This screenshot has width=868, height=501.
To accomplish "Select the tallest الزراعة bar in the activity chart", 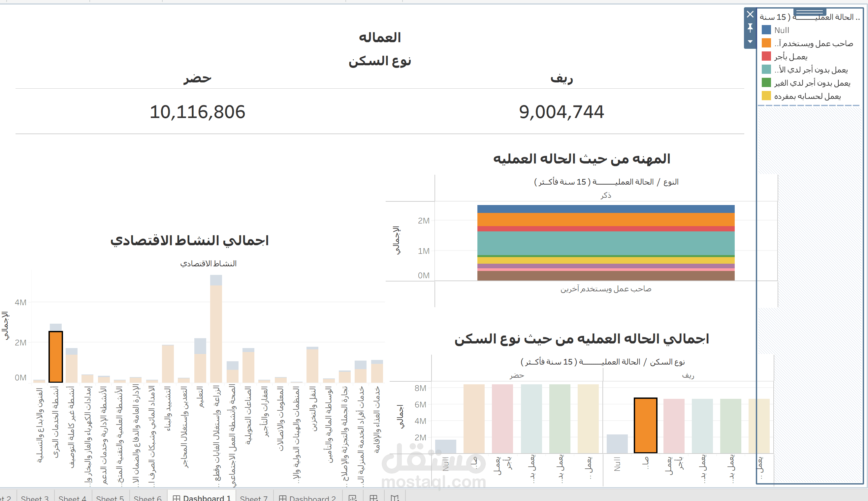I will (216, 334).
